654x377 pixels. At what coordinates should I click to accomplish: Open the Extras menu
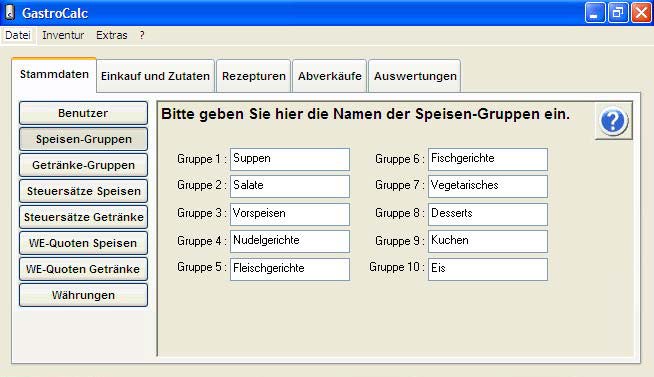coord(111,35)
